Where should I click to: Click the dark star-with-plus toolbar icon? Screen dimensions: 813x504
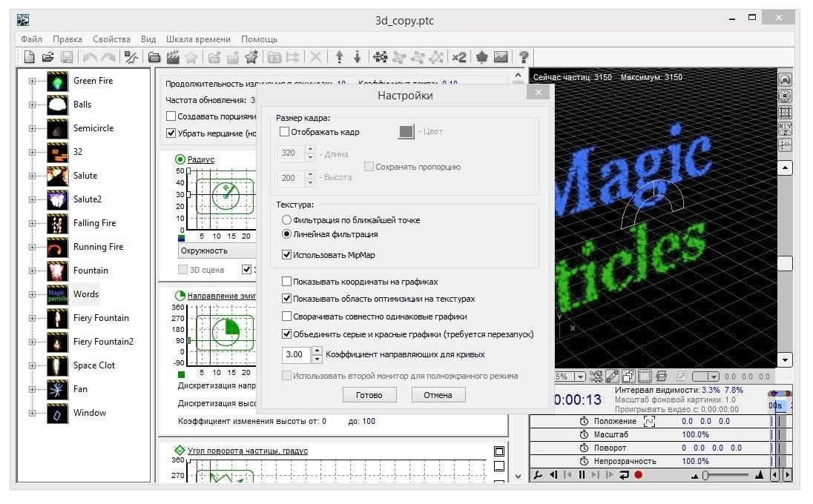tap(251, 57)
